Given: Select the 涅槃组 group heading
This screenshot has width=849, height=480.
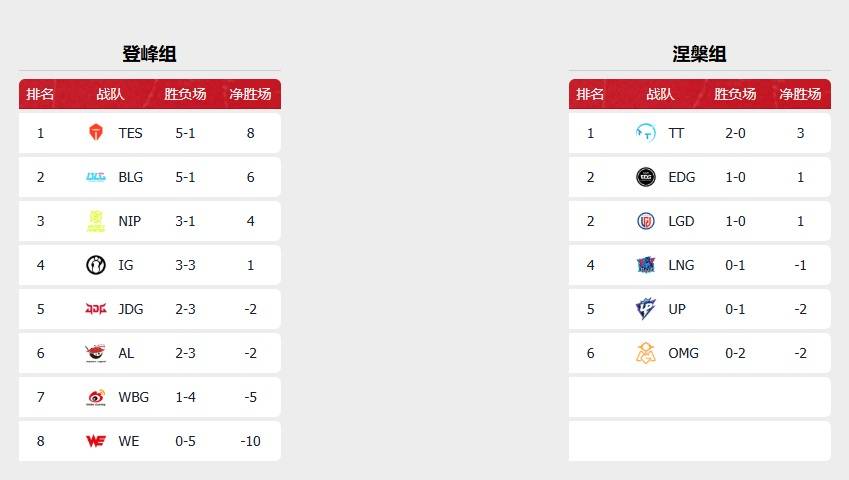Looking at the screenshot, I should 699,54.
